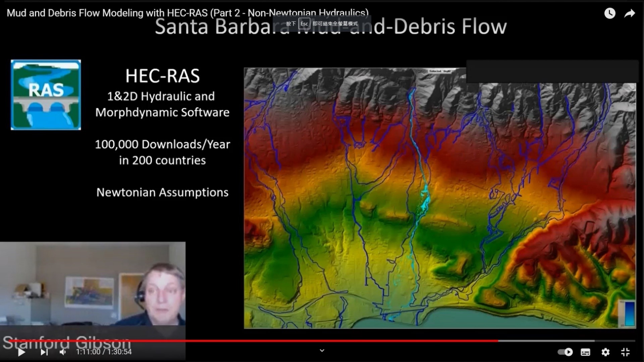Click the HEC-RAS logo image
This screenshot has height=362, width=644.
pyautogui.click(x=46, y=95)
